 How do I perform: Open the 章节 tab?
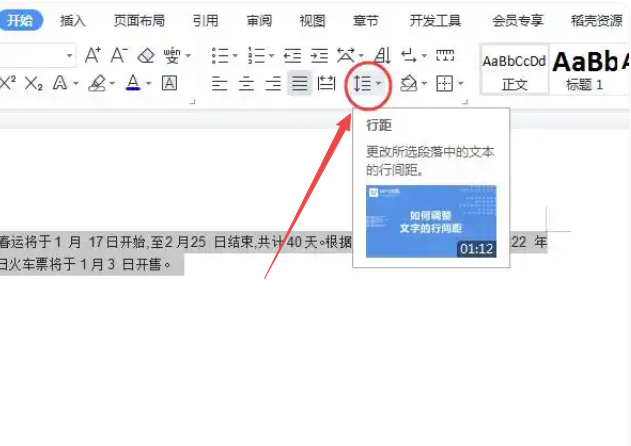click(x=366, y=21)
